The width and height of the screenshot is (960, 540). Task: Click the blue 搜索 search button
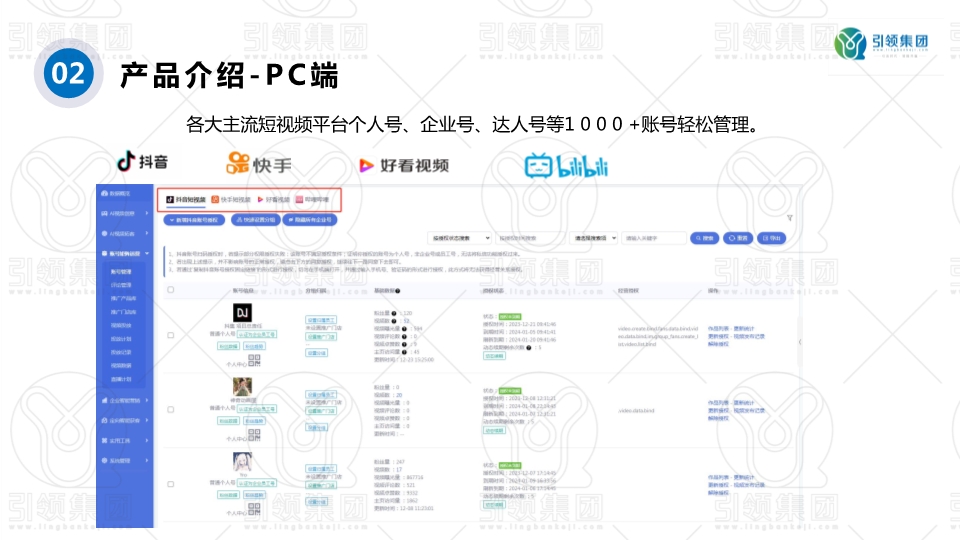(x=704, y=238)
